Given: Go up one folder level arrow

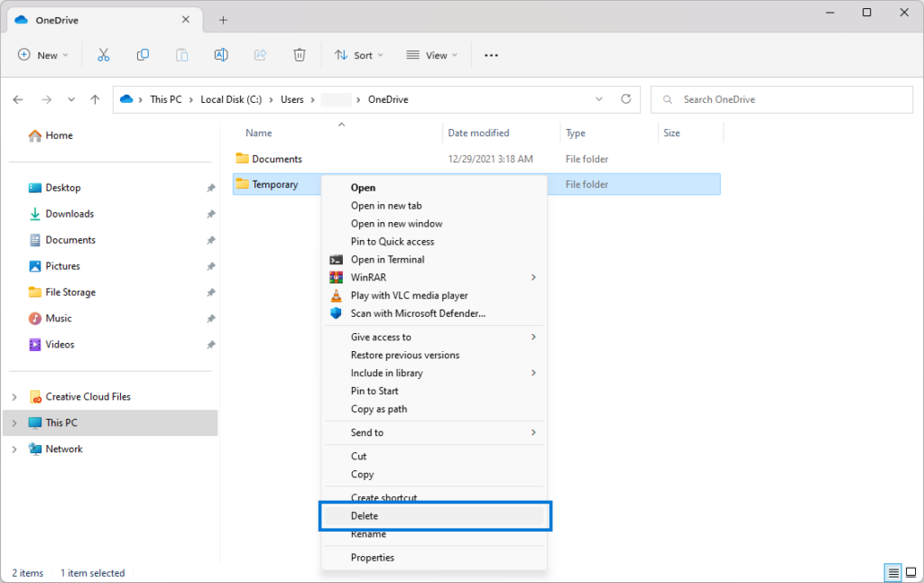Looking at the screenshot, I should pos(95,99).
